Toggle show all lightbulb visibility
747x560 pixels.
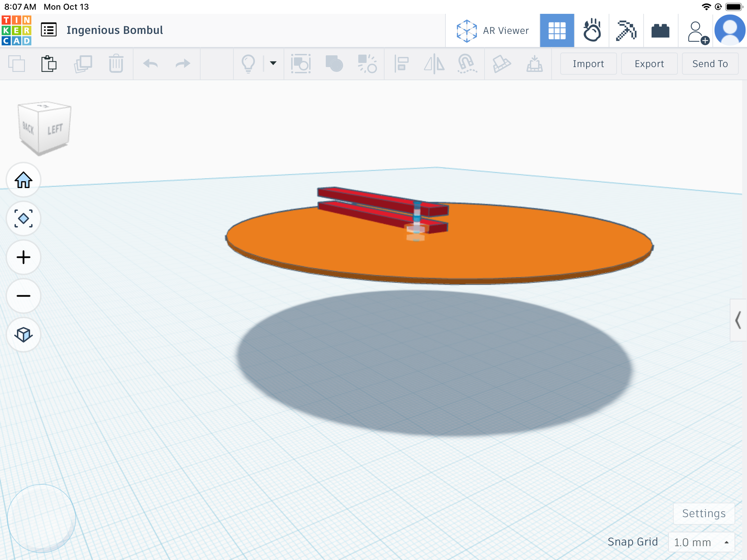tap(248, 64)
